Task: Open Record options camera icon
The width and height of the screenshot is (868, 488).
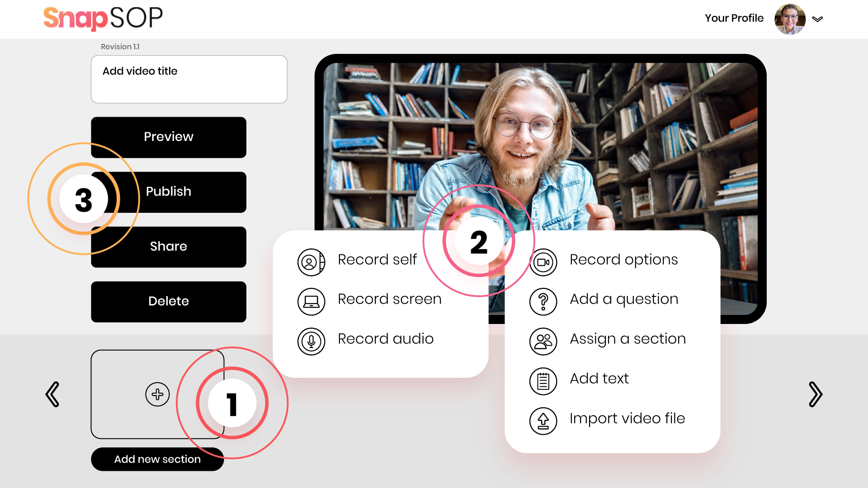Action: [543, 262]
